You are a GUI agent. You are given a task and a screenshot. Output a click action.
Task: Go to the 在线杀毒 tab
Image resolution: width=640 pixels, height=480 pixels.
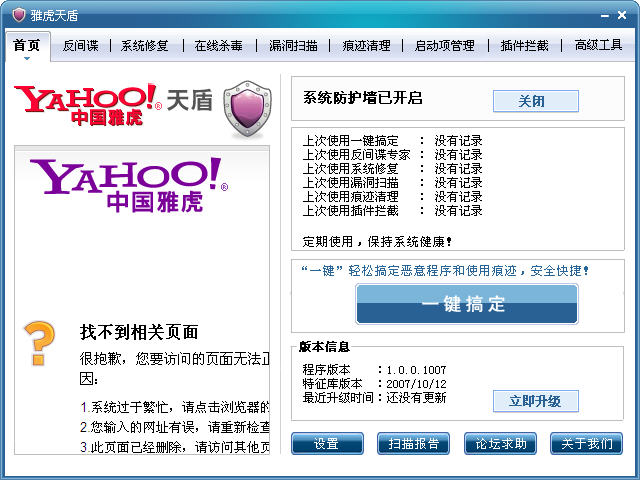click(218, 45)
